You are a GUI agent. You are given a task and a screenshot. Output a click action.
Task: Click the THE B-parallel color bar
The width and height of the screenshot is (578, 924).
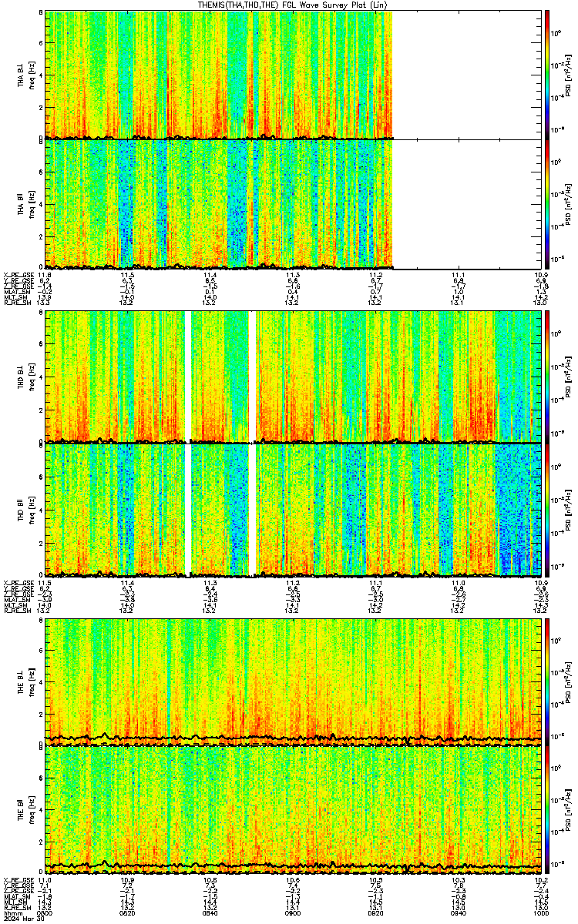tap(546, 811)
